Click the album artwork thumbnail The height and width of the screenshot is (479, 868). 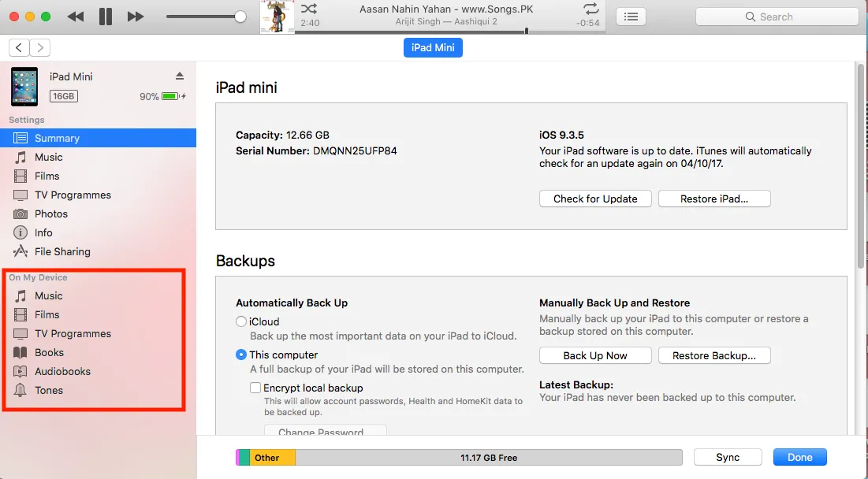[x=277, y=17]
